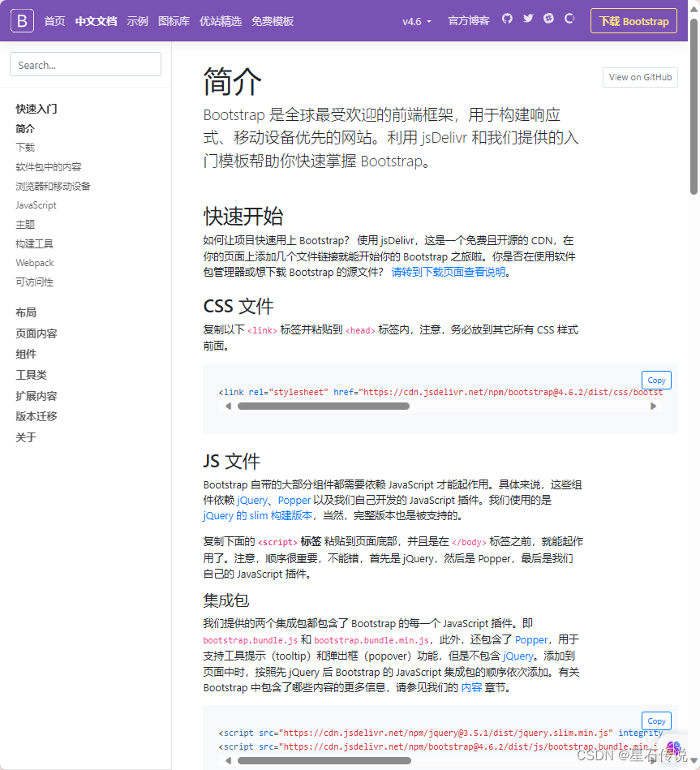
Task: Click the Slack icon in the navbar
Action: (x=548, y=20)
